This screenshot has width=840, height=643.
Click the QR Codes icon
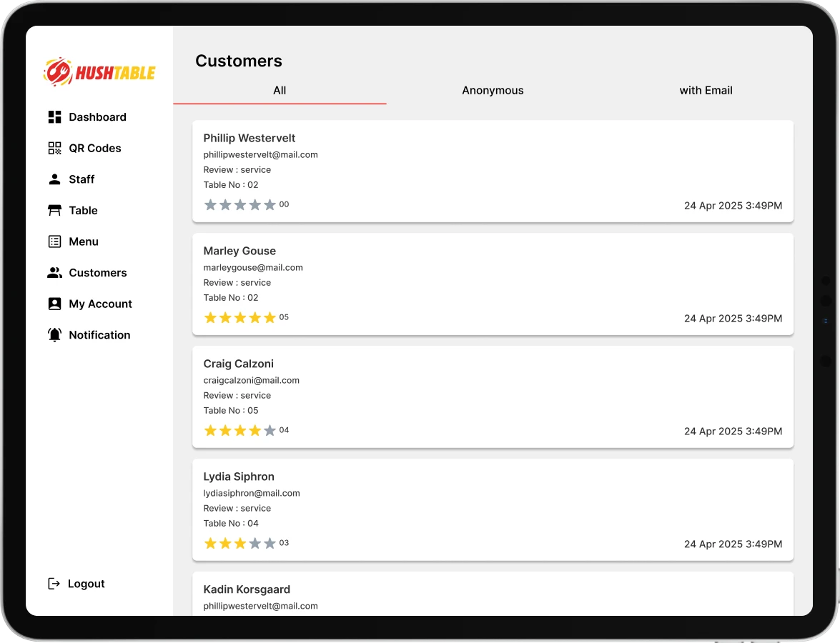54,148
